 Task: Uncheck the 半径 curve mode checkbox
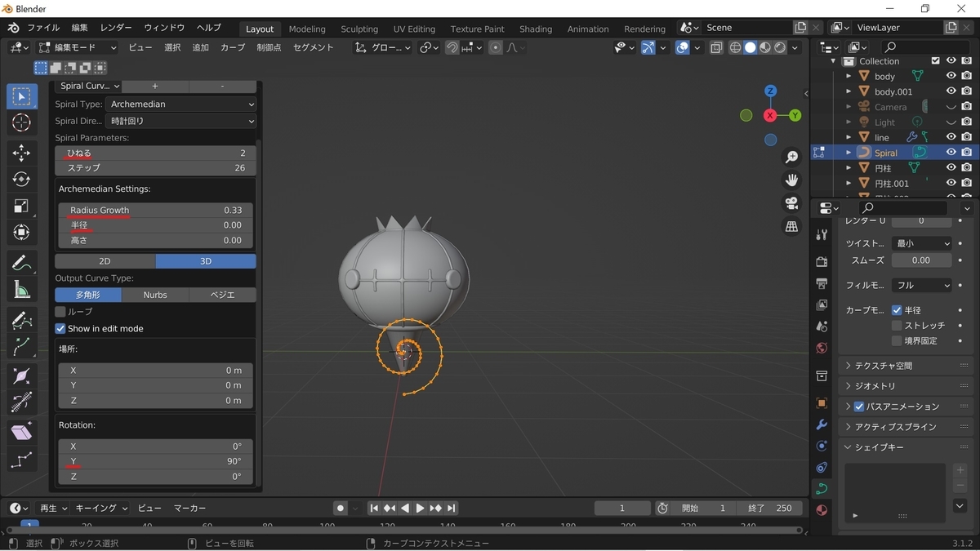(897, 310)
